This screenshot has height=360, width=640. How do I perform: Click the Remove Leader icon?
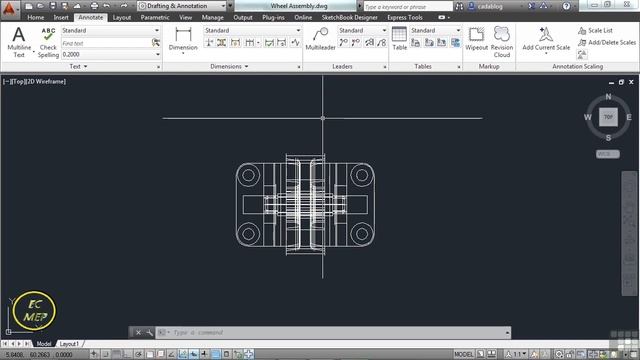pos(356,42)
